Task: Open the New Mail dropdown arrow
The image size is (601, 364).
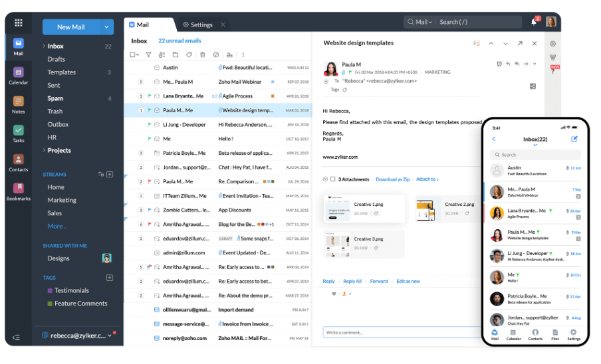Action: [x=106, y=27]
